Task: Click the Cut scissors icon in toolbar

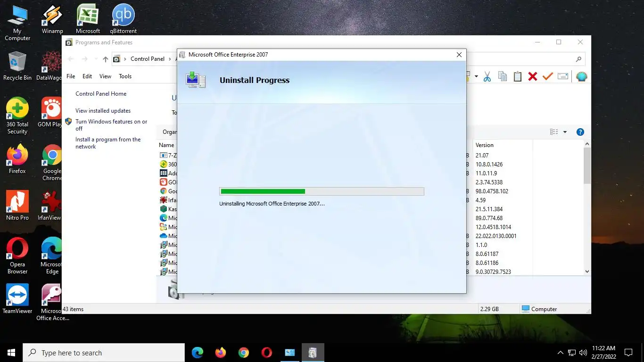Action: click(x=487, y=76)
